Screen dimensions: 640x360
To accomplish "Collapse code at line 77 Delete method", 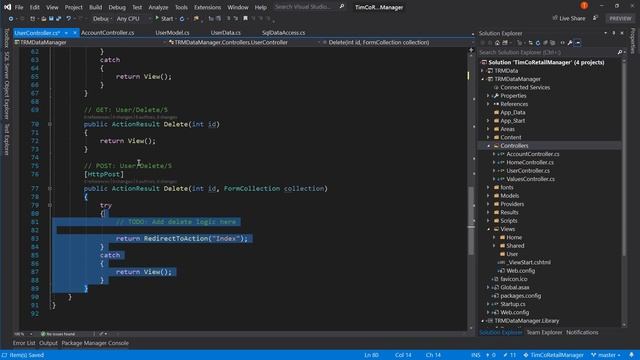I will tap(50, 189).
